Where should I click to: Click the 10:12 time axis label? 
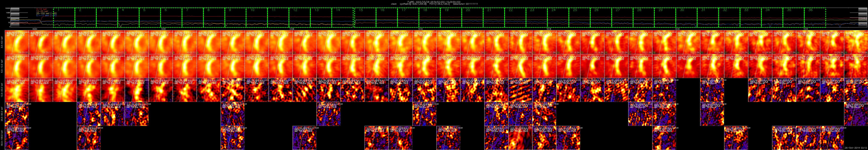(421, 29)
